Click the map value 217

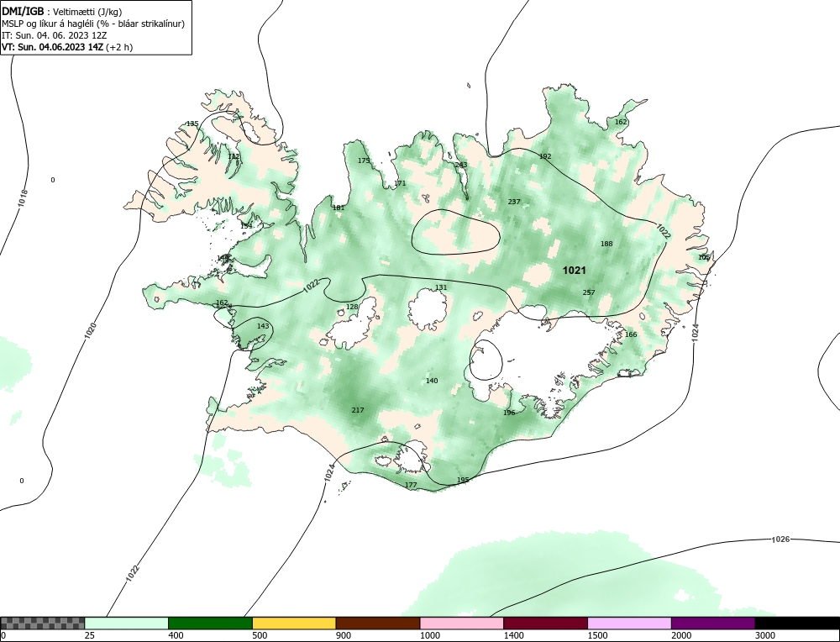coord(357,410)
